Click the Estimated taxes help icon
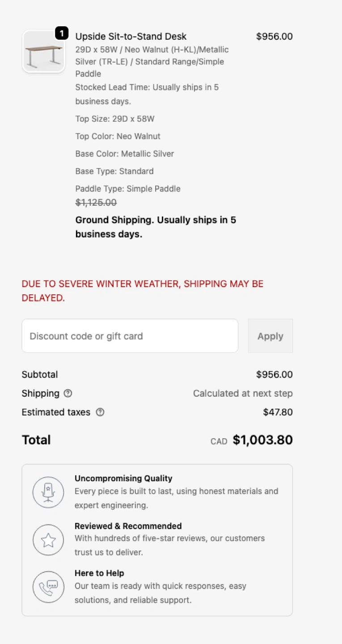This screenshot has height=644, width=342. (100, 412)
